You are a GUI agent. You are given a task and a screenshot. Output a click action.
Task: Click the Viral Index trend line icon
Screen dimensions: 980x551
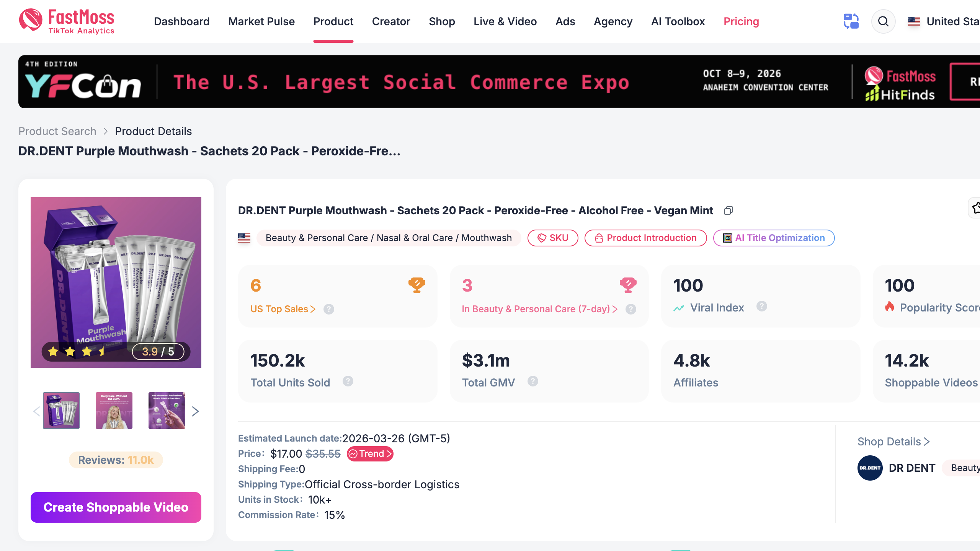pos(679,308)
